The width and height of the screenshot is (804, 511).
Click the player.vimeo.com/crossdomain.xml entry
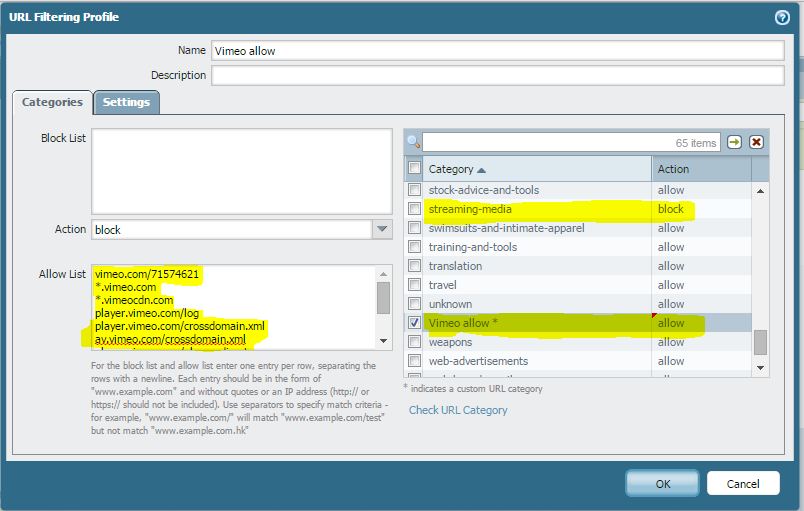(180, 326)
